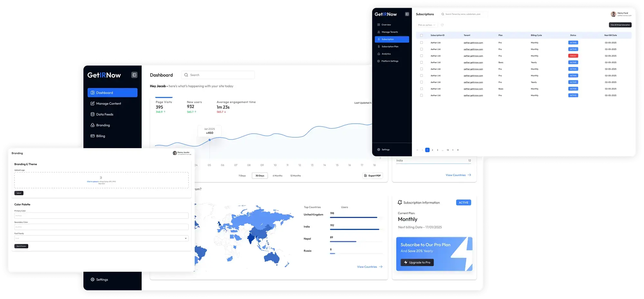Tick the checkbox of the FAILED subscription row
The image size is (644, 299).
(421, 56)
